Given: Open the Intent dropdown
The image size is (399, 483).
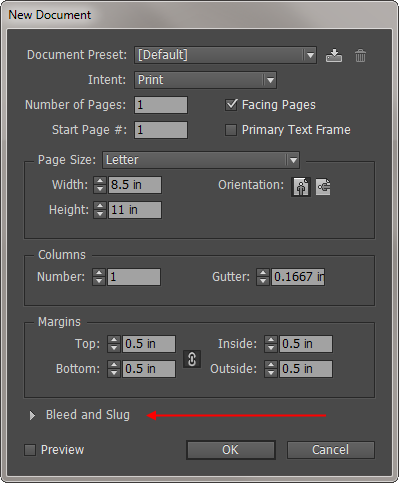Looking at the screenshot, I should (x=205, y=80).
